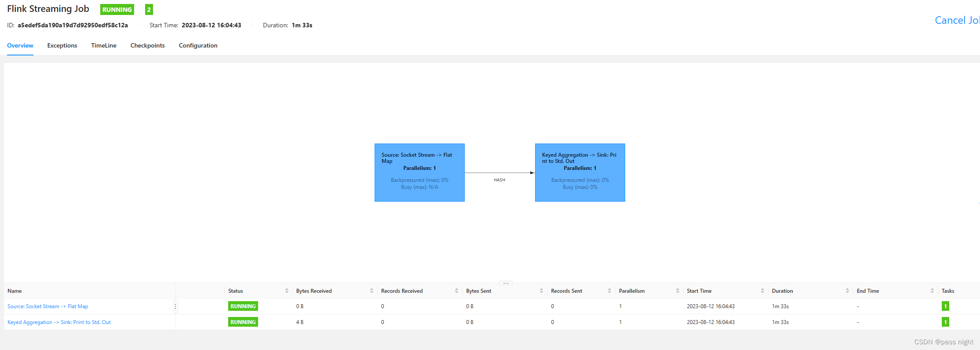Click the three-dot resize handle above the table

(506, 283)
